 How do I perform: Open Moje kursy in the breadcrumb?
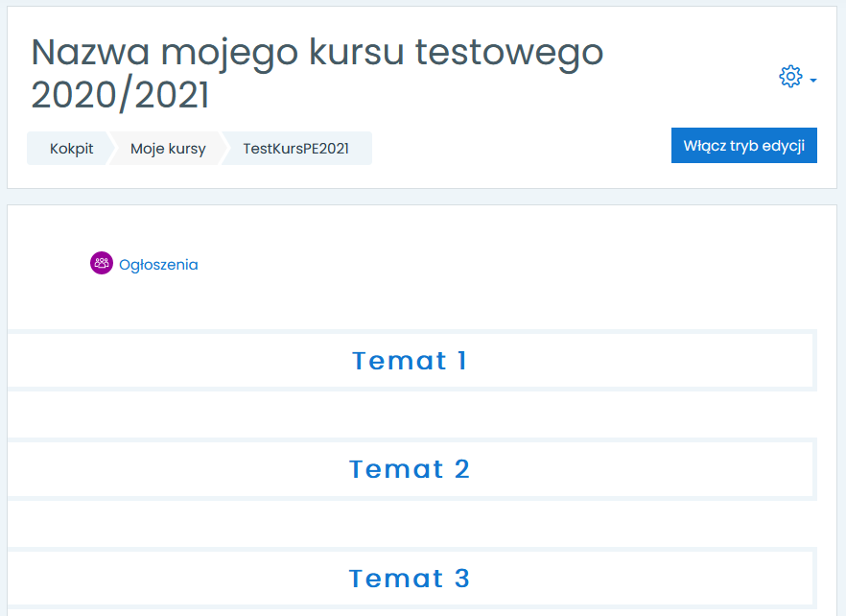pos(168,149)
